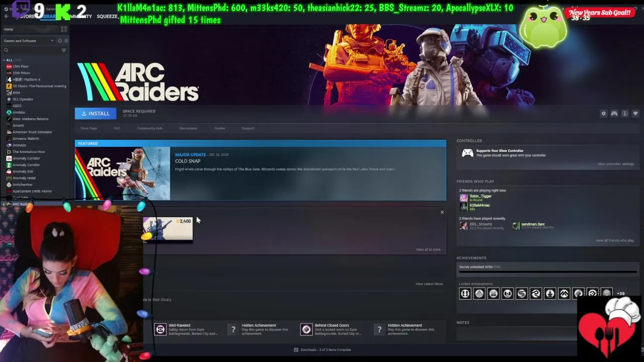
Task: Select Amenti in game list
Action: coord(18,125)
